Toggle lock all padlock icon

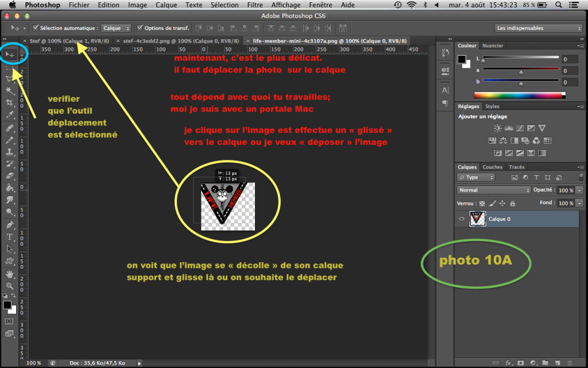pos(513,203)
